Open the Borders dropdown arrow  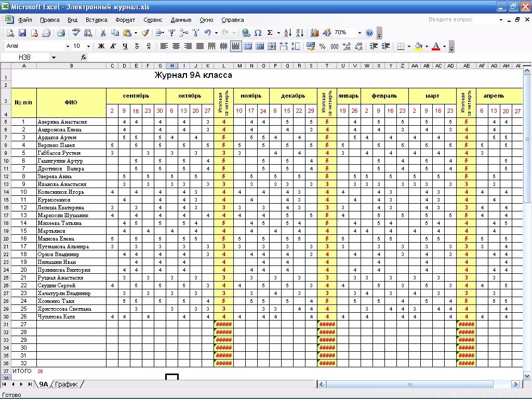(x=409, y=46)
